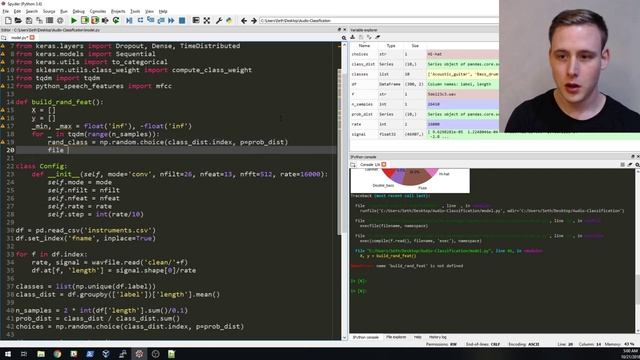The width and height of the screenshot is (640, 360).
Task: Go back with the left arrow icon
Action: (244, 20)
